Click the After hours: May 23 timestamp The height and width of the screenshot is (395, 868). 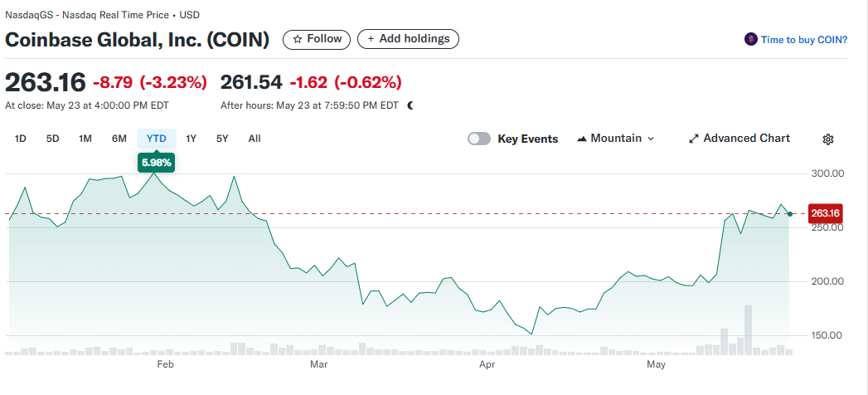[309, 105]
